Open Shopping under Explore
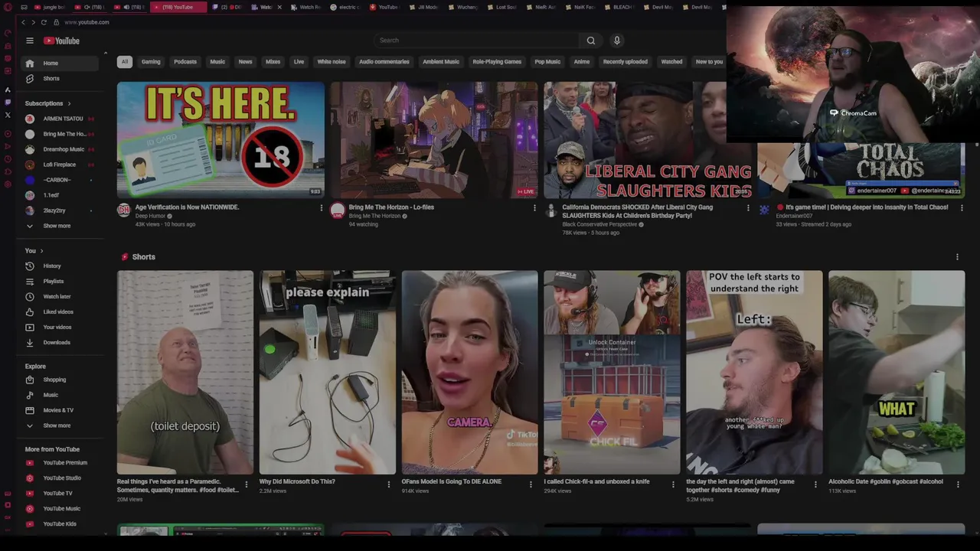Screen dimensions: 980x551 (x=59, y=380)
